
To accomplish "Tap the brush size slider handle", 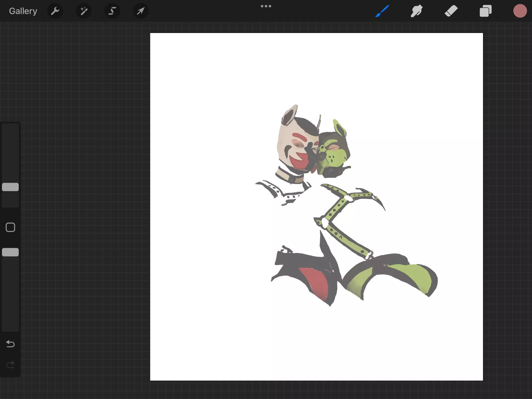I will pyautogui.click(x=10, y=187).
